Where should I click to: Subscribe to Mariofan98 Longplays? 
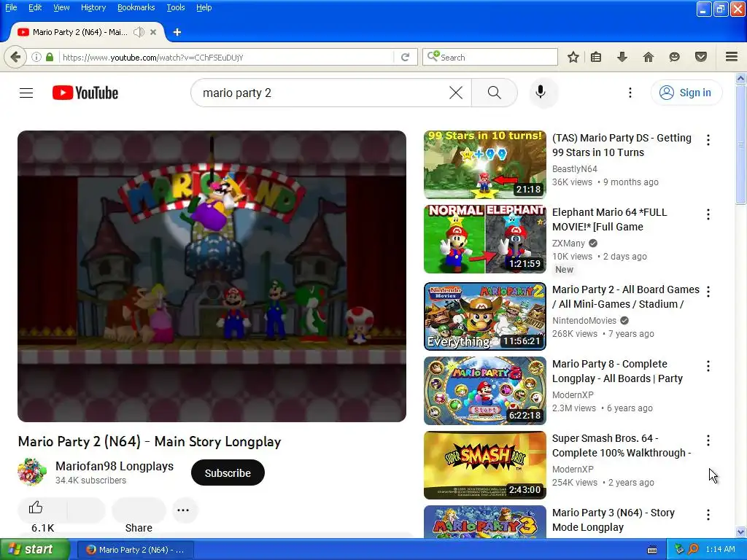pos(228,472)
